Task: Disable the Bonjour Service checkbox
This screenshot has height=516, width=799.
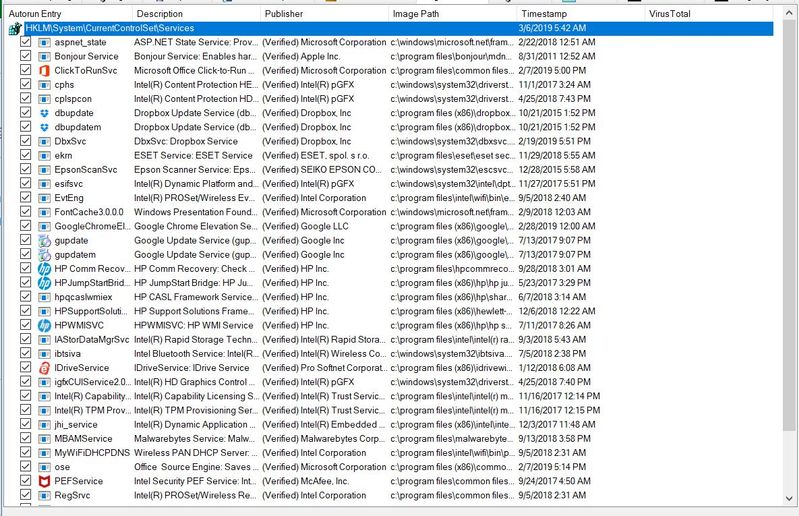Action: click(25, 56)
